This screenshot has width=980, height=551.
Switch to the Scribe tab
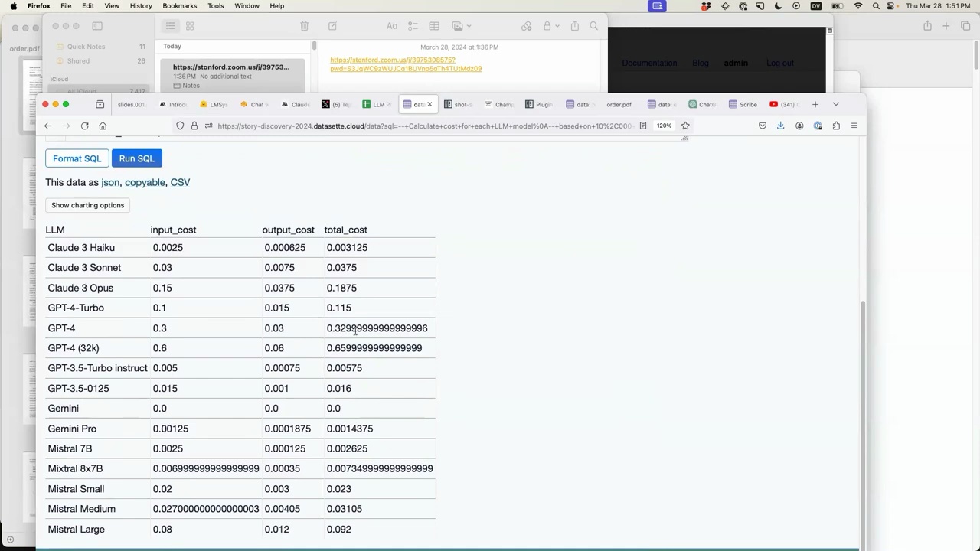point(743,104)
